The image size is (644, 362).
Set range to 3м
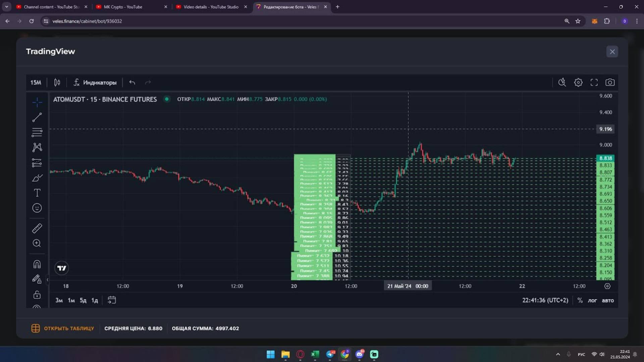[x=59, y=300]
